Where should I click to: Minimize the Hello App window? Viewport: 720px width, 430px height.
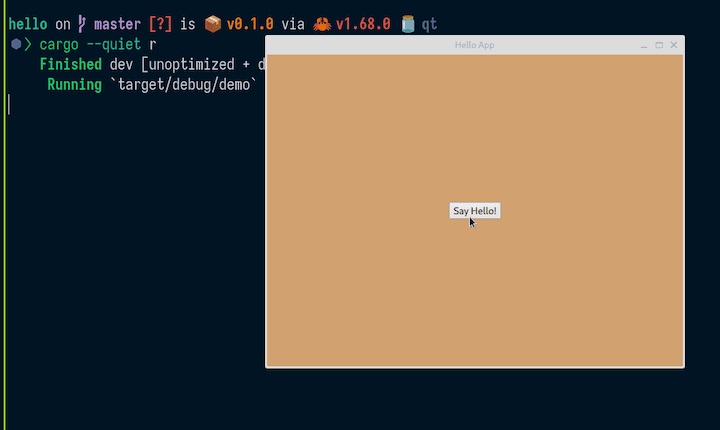644,45
